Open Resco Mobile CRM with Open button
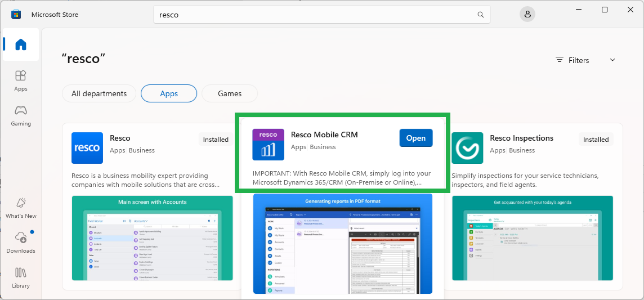Image resolution: width=644 pixels, height=300 pixels. tap(415, 138)
